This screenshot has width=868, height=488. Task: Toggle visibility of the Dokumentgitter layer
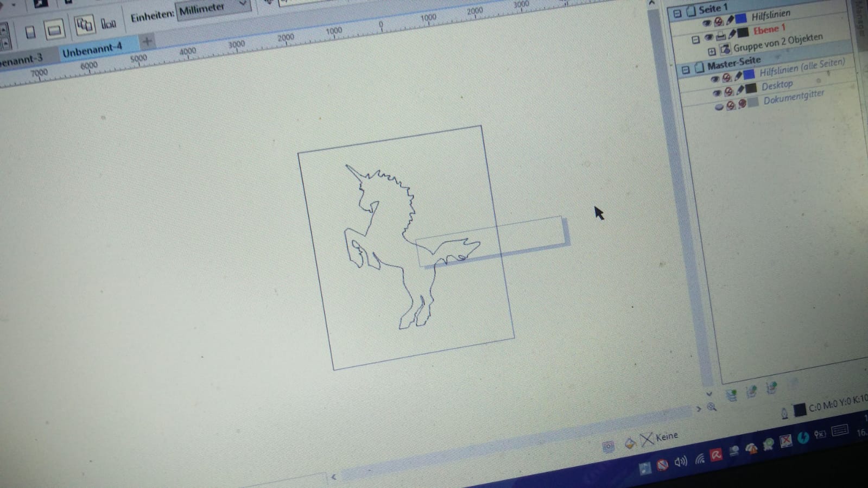pos(719,106)
